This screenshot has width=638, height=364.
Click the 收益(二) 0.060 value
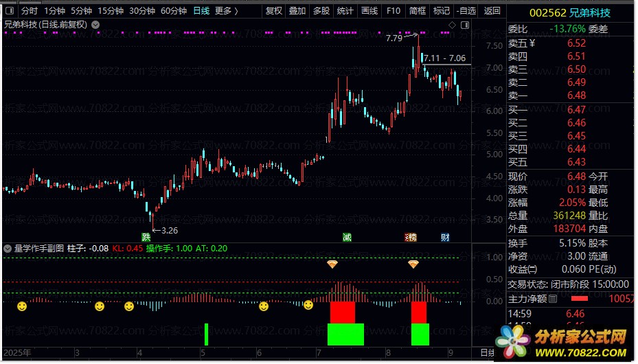573,269
